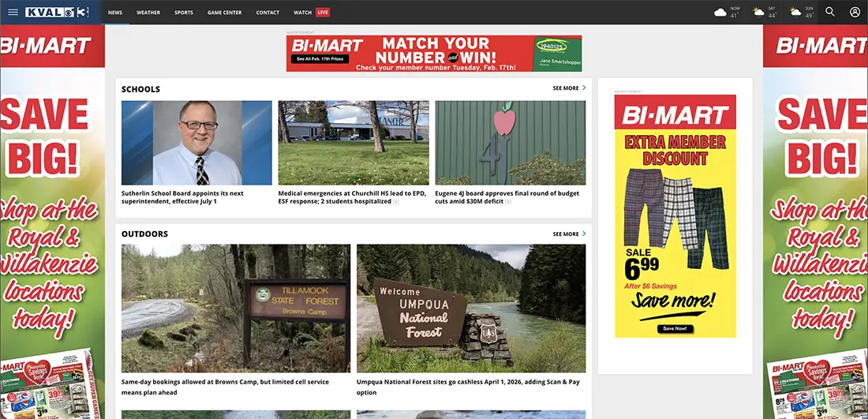Image resolution: width=868 pixels, height=419 pixels.
Task: View the SAT 44° forecast icon
Action: point(758,12)
